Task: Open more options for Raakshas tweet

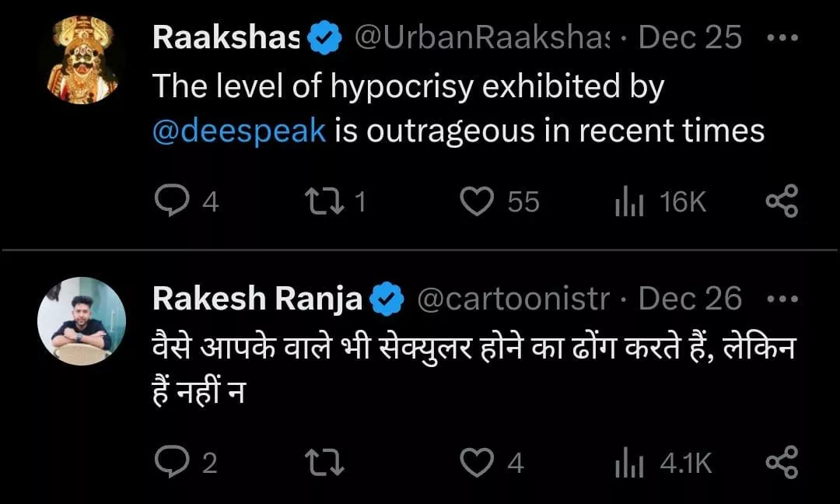Action: (782, 37)
